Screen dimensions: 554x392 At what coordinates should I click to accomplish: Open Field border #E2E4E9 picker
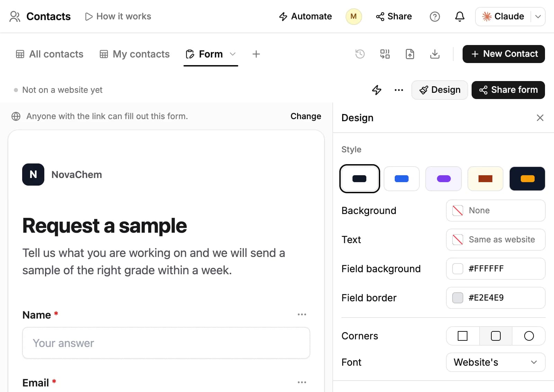[x=495, y=298]
